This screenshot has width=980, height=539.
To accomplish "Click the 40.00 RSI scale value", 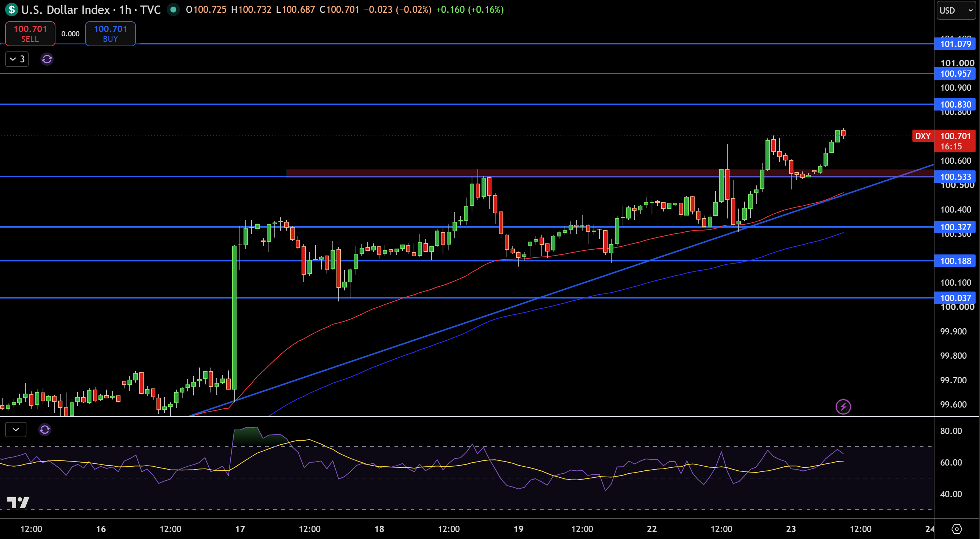I will pyautogui.click(x=951, y=494).
